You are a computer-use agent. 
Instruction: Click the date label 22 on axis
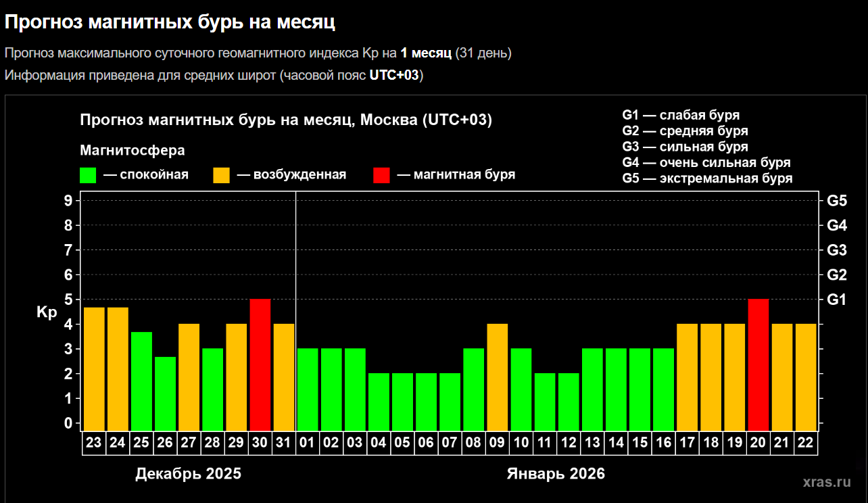806,444
